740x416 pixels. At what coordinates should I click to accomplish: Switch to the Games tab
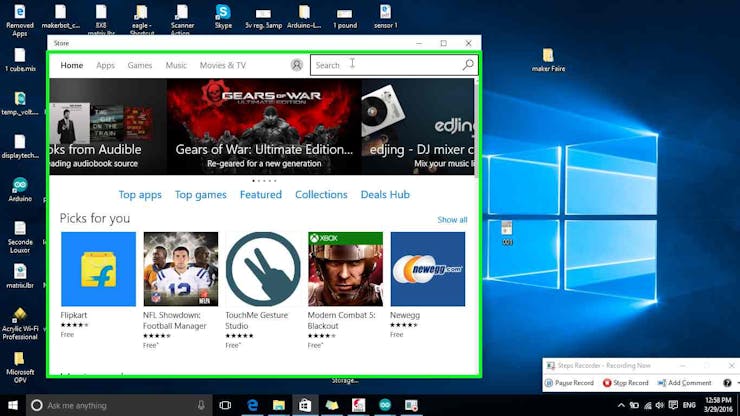140,65
